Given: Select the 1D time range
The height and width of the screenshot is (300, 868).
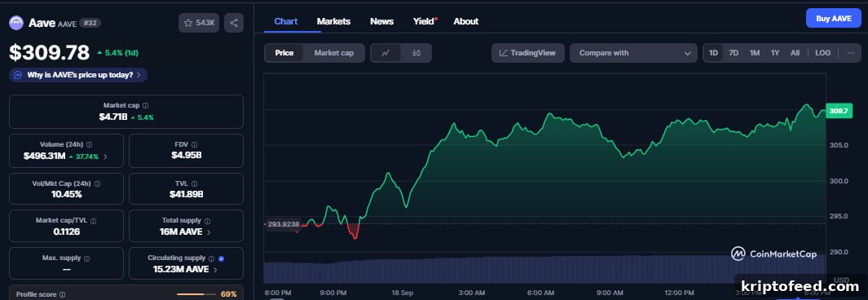Looking at the screenshot, I should pos(714,53).
